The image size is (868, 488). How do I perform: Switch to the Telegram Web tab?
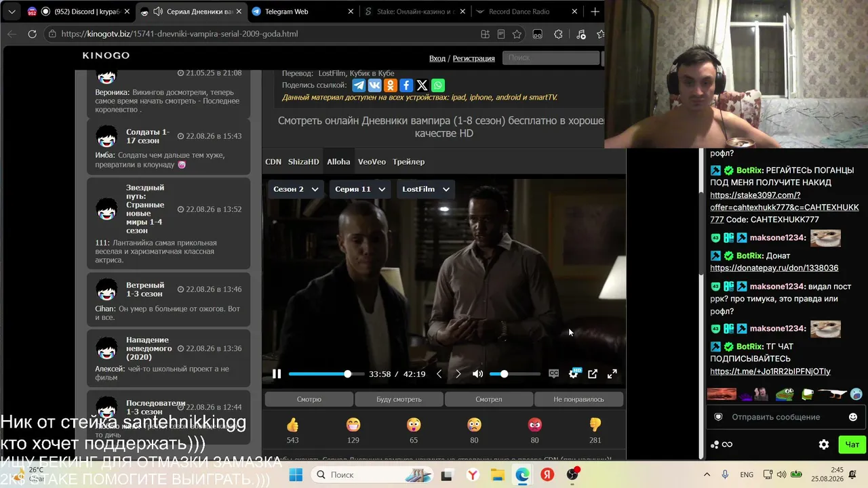pos(302,12)
